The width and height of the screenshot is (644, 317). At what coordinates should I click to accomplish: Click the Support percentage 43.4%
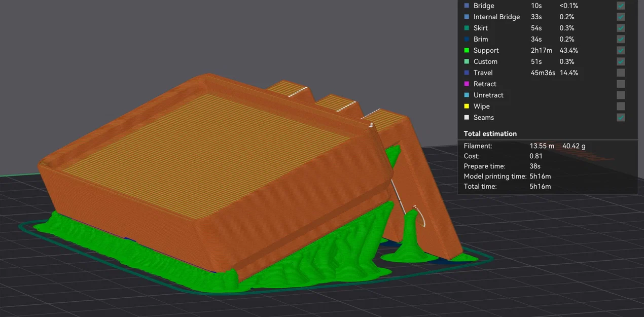569,50
